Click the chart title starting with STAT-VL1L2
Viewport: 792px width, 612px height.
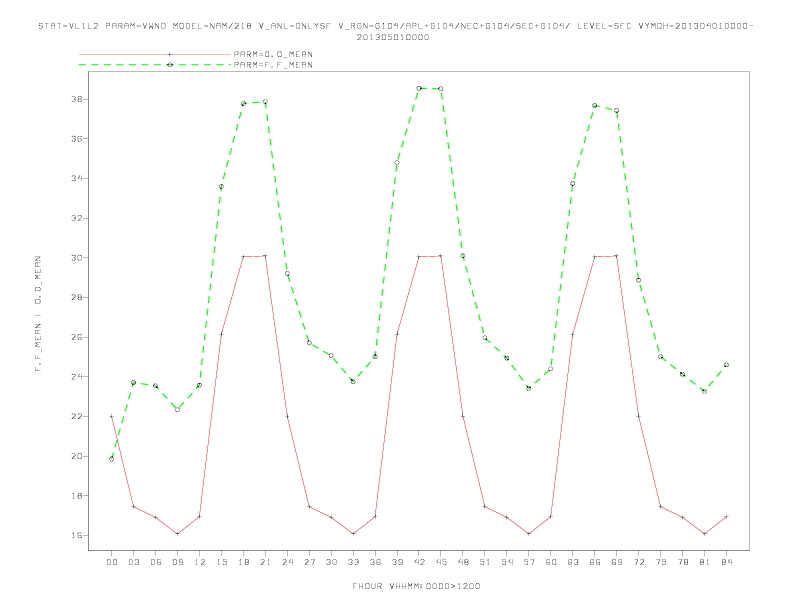395,31
